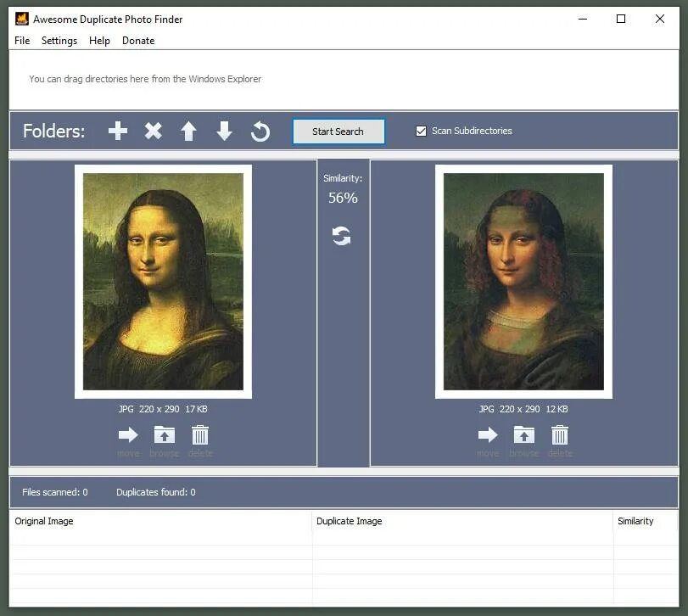The width and height of the screenshot is (688, 616).
Task: Delete the left image with trash icon
Action: tap(200, 434)
